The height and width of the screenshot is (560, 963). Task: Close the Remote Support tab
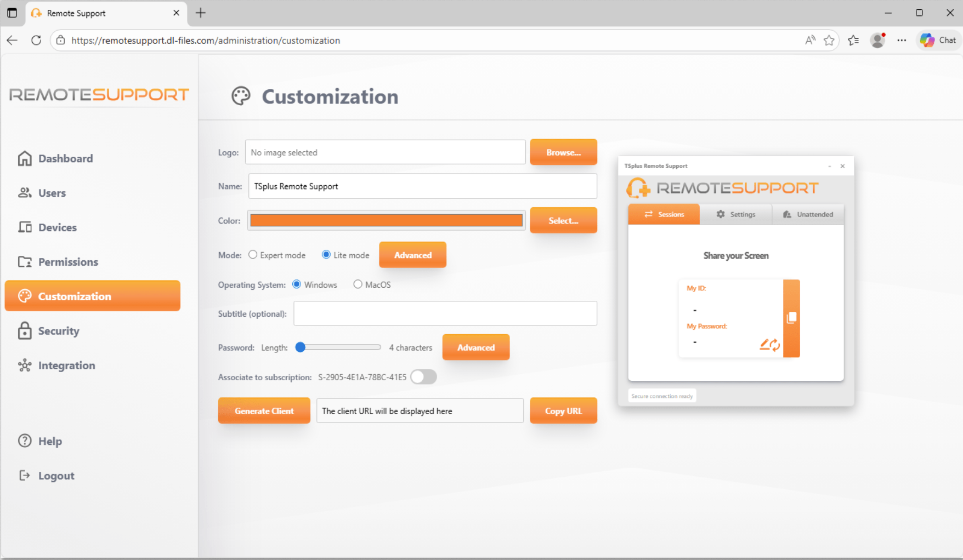tap(176, 13)
